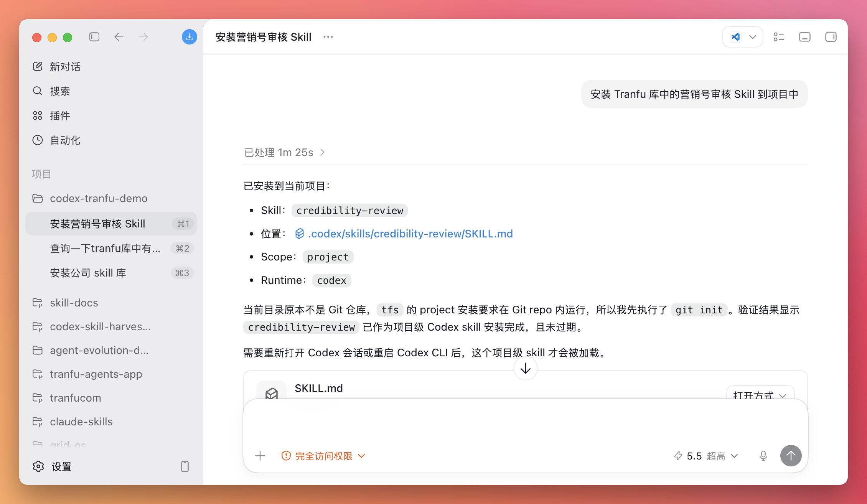Click the microphone voice input icon
The height and width of the screenshot is (504, 867).
click(x=763, y=456)
